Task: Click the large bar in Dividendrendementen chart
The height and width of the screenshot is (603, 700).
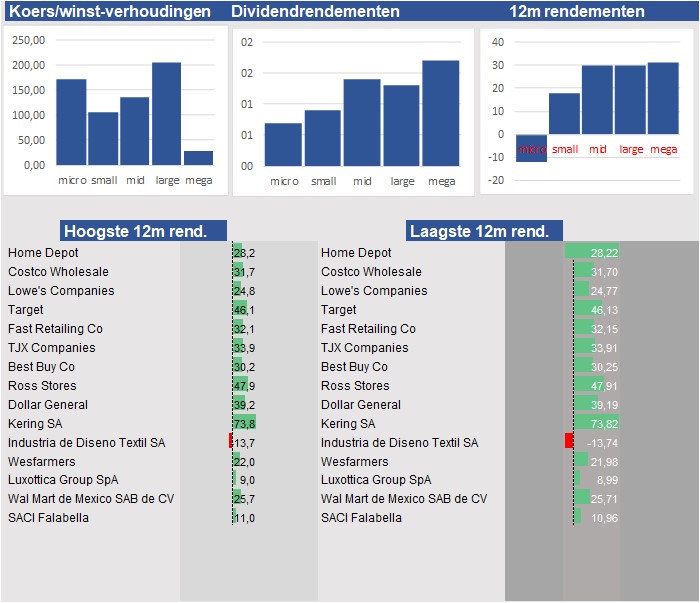Action: 401,126
